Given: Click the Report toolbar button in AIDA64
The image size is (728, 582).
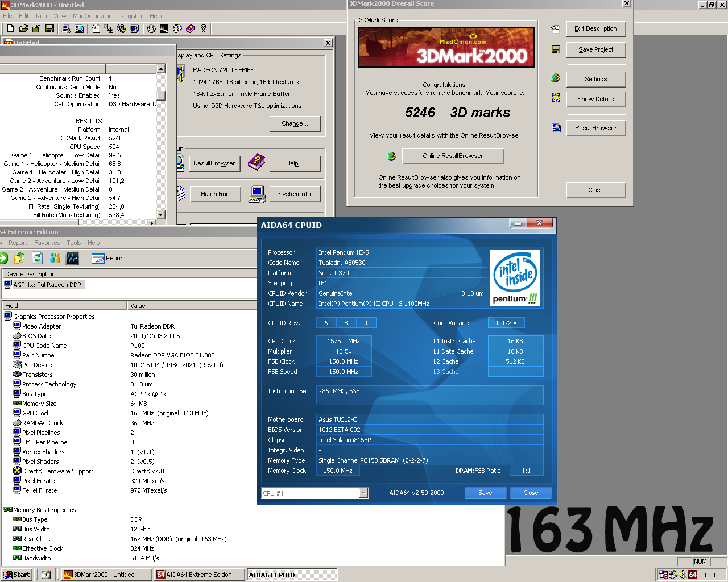Looking at the screenshot, I should (x=108, y=258).
